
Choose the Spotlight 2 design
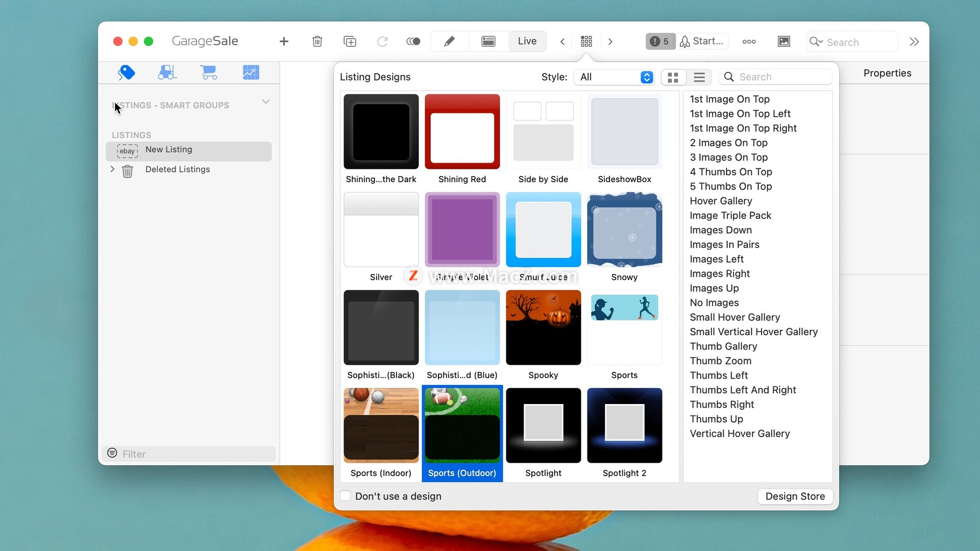tap(625, 425)
